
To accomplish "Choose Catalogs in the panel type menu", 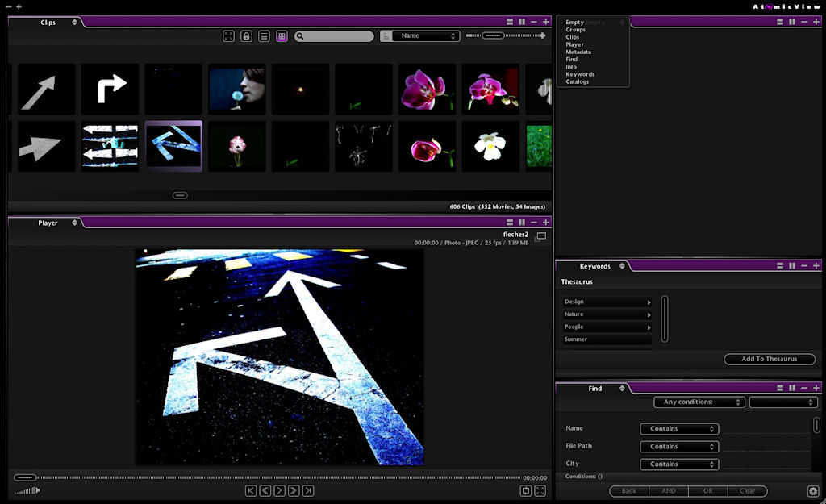I will (578, 81).
